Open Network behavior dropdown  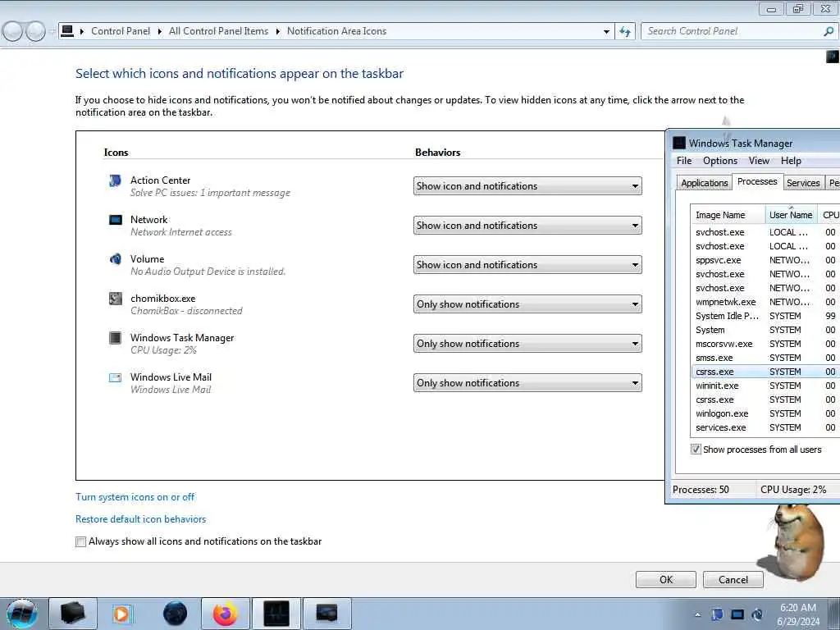point(527,226)
